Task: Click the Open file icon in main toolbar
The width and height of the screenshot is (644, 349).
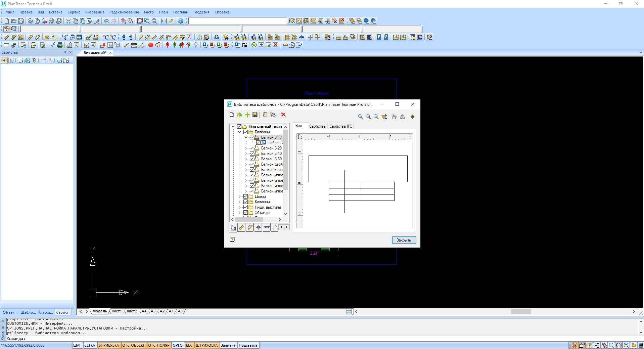Action: (x=13, y=21)
